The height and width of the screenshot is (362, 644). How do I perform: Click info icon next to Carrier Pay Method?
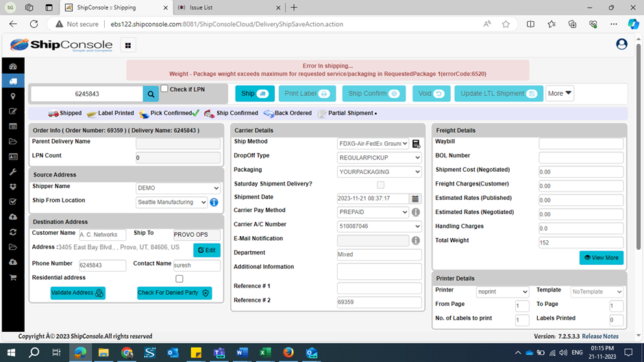pyautogui.click(x=416, y=212)
